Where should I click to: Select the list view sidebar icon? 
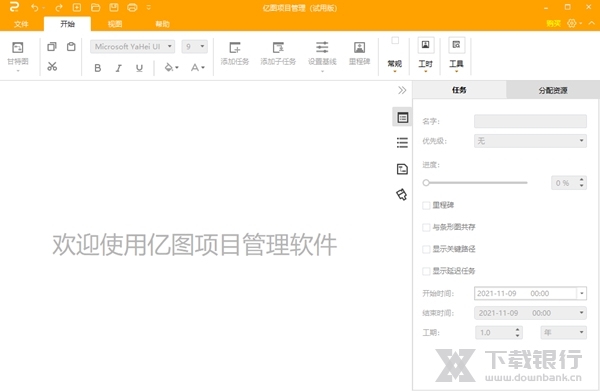pyautogui.click(x=402, y=143)
